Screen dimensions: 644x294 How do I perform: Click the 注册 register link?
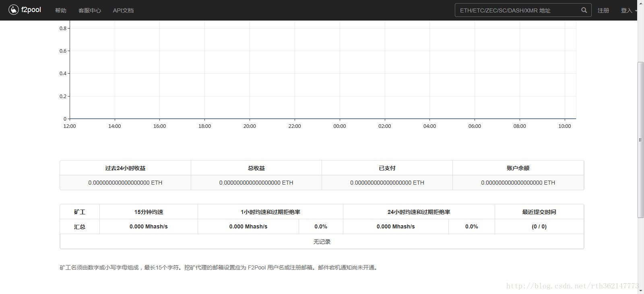tap(603, 10)
